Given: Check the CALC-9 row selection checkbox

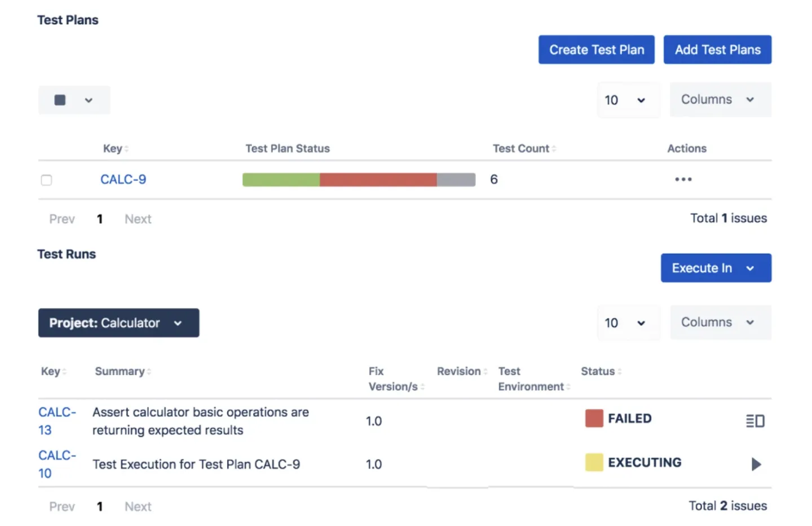Looking at the screenshot, I should [x=46, y=180].
